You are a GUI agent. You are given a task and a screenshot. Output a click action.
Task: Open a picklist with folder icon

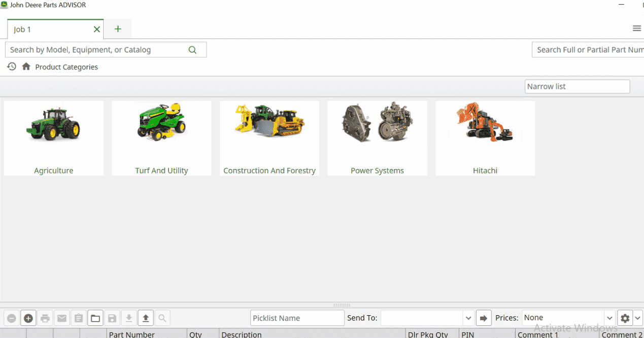click(95, 318)
